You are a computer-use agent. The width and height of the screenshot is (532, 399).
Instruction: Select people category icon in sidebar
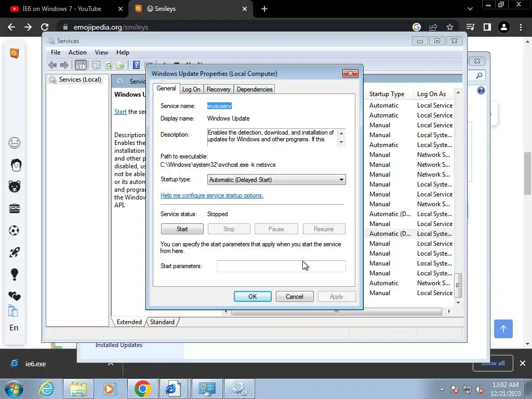coord(16,165)
